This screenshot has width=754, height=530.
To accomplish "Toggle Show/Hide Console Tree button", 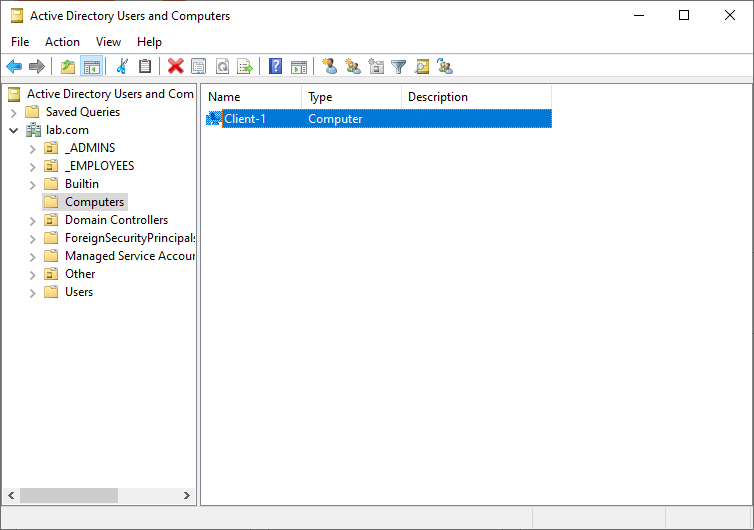I will pos(91,66).
